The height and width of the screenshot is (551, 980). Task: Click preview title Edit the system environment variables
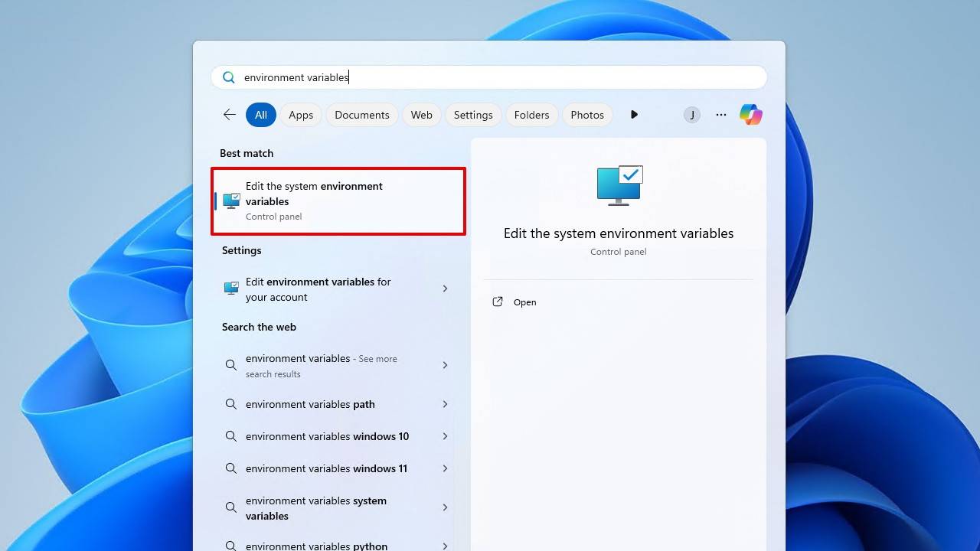(x=619, y=233)
